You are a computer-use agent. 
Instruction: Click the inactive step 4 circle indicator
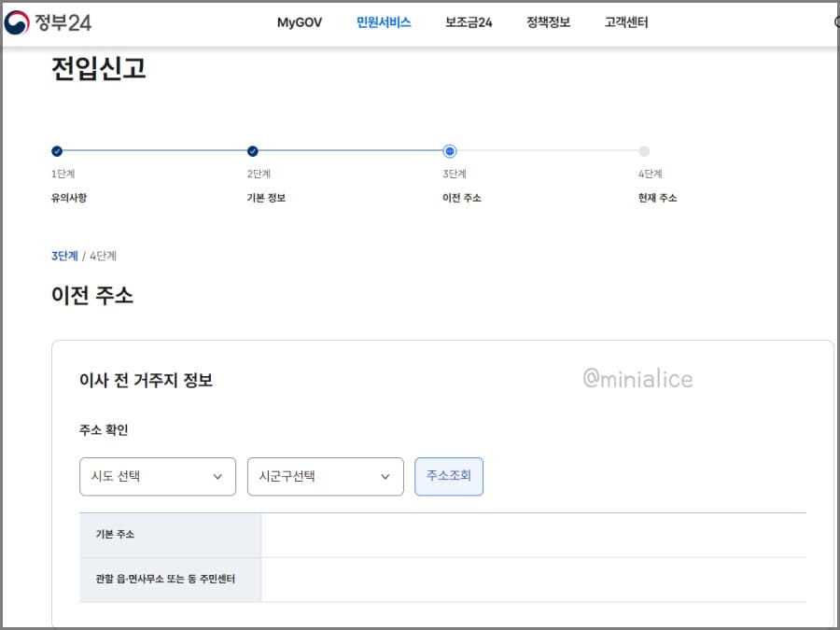point(644,150)
